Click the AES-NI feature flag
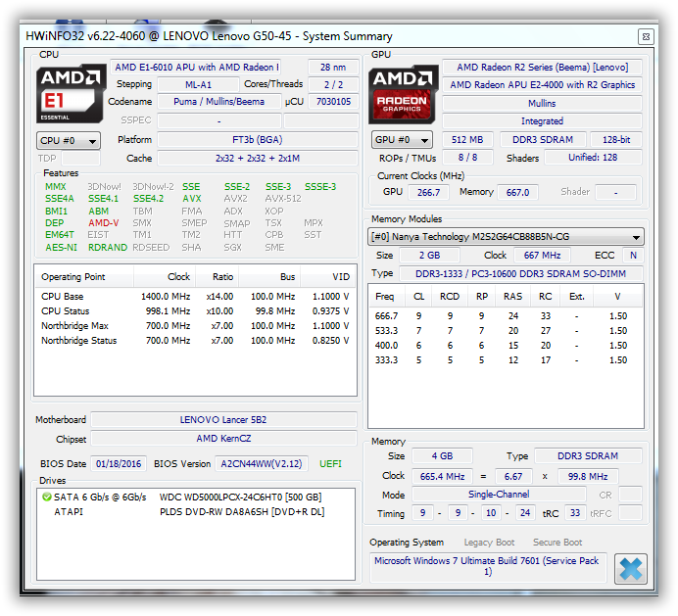 point(62,248)
